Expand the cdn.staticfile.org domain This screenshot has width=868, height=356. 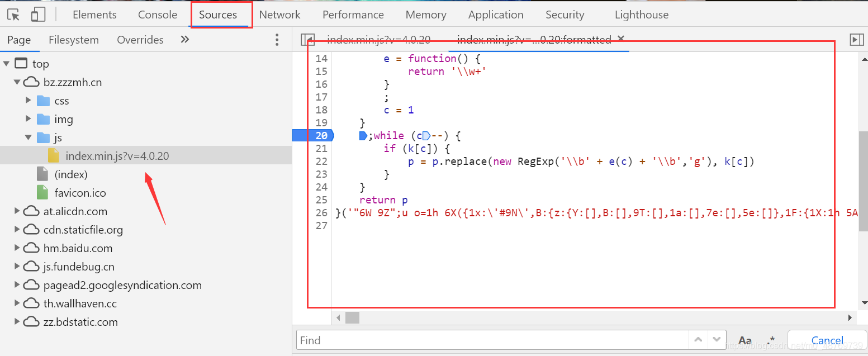(x=17, y=230)
